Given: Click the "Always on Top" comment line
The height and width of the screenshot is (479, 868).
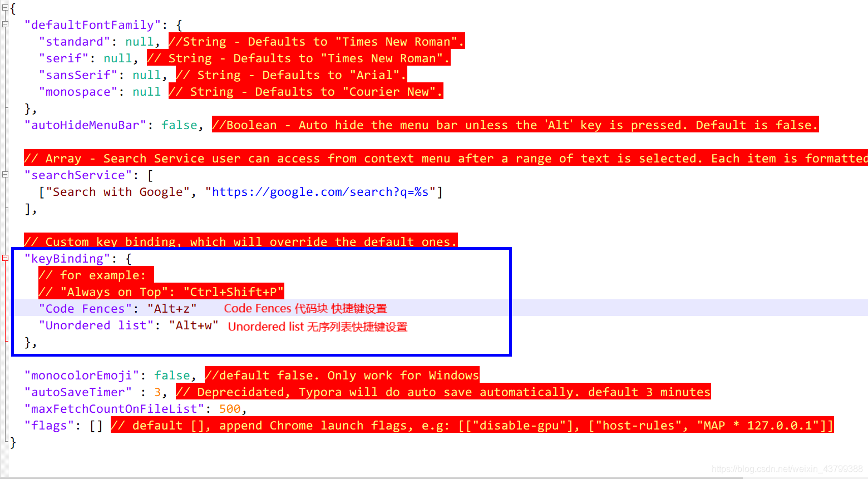Looking at the screenshot, I should [x=161, y=292].
